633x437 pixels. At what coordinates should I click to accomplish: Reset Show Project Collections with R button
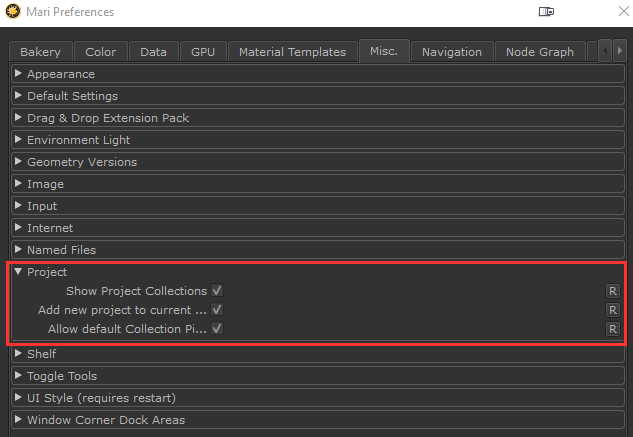613,291
